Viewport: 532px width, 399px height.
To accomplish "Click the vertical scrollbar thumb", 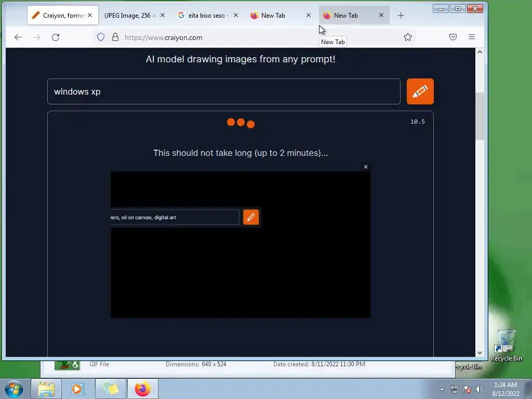I will point(480,116).
